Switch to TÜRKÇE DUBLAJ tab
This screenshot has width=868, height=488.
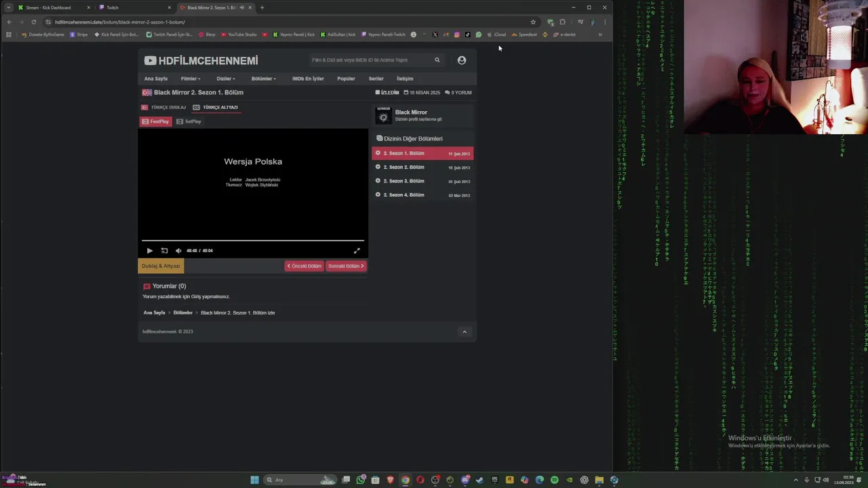tap(163, 107)
